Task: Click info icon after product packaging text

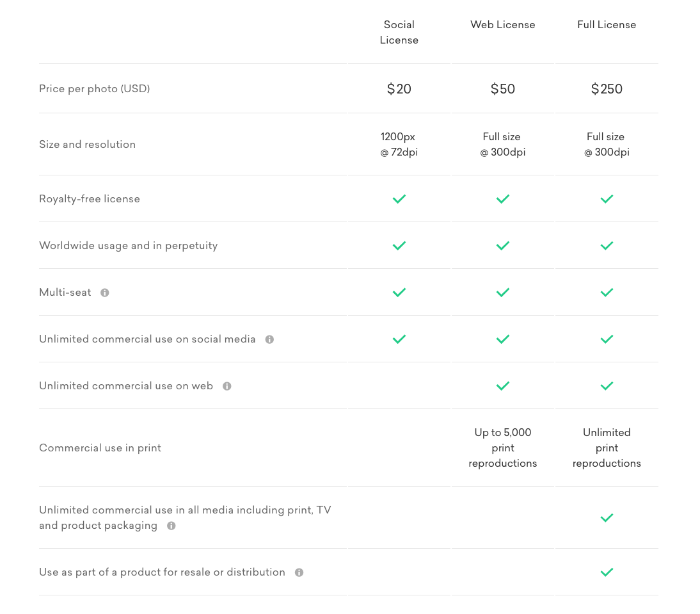Action: [x=171, y=526]
